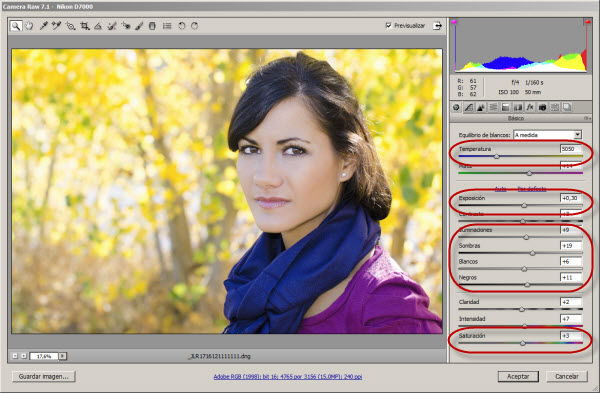Pick the White Balance eyedropper tool
This screenshot has width=600, height=393.
44,26
